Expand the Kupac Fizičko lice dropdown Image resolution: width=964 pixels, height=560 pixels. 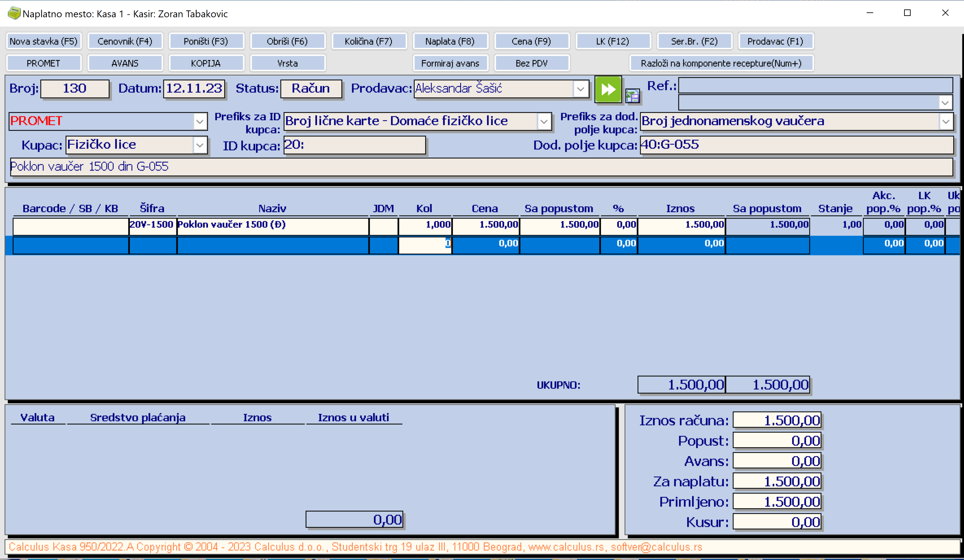point(200,145)
